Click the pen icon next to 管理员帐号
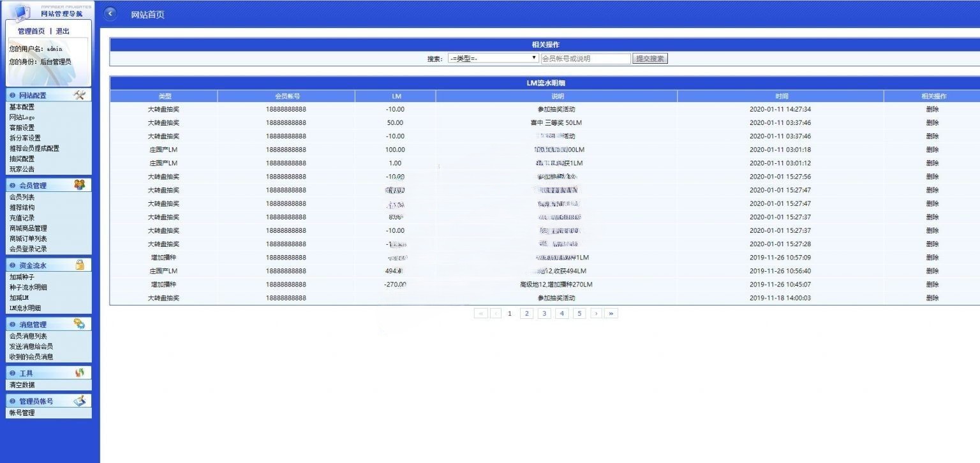Screen dimensions: 980x463 pos(79,401)
